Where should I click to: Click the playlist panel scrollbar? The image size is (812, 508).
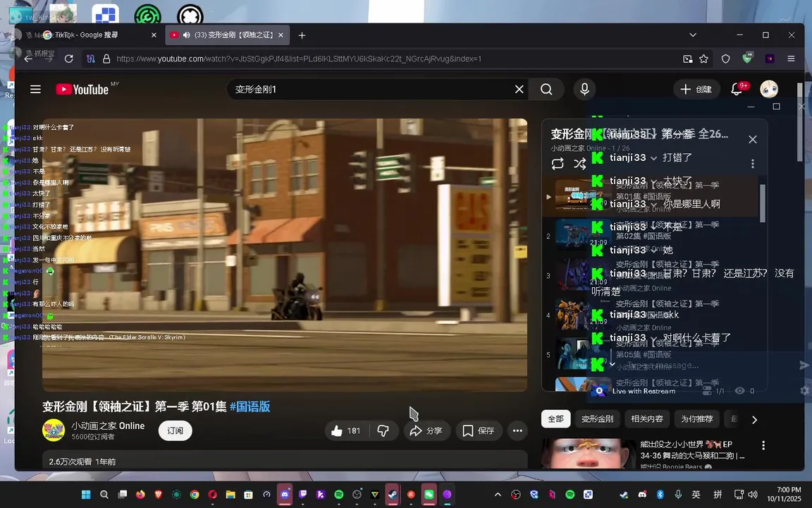click(x=762, y=203)
